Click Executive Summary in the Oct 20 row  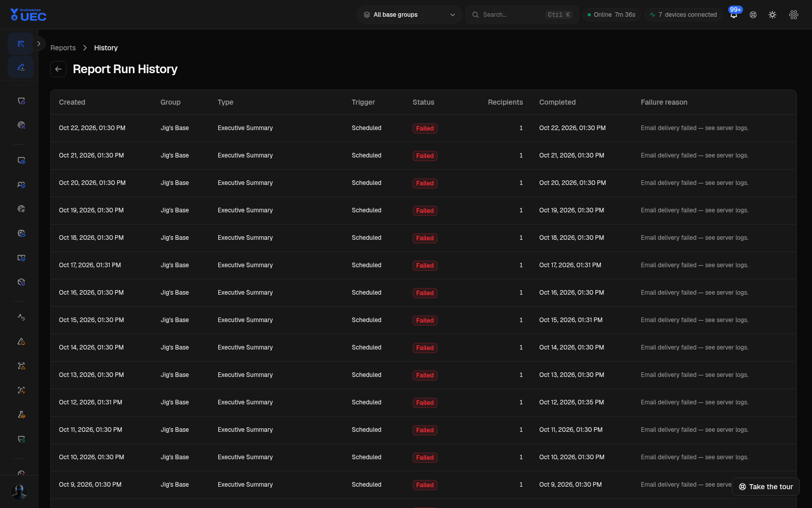click(245, 183)
